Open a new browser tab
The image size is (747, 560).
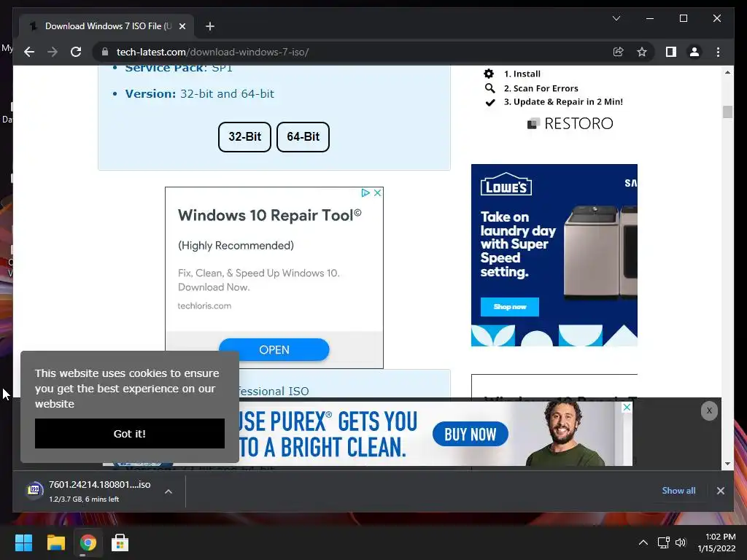coord(210,26)
